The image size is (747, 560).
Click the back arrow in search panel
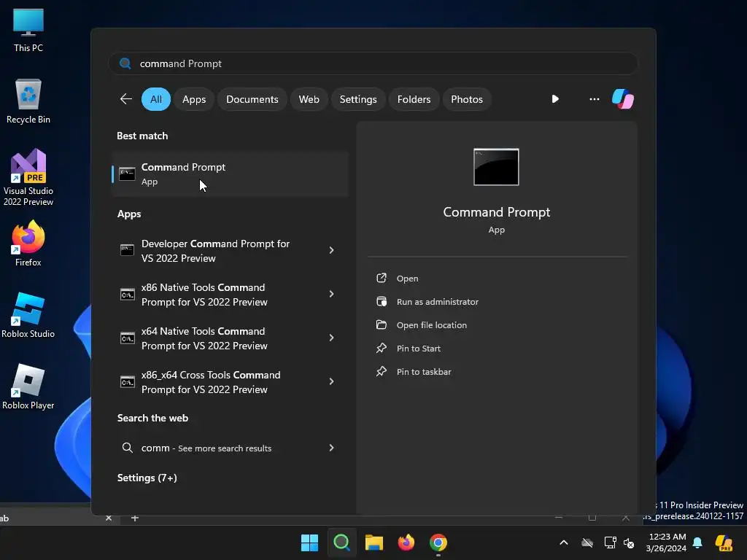[x=125, y=99]
